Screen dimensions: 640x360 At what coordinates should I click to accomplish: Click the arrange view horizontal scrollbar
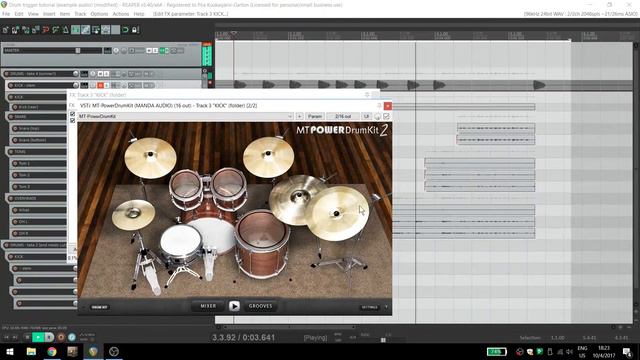coord(289,327)
